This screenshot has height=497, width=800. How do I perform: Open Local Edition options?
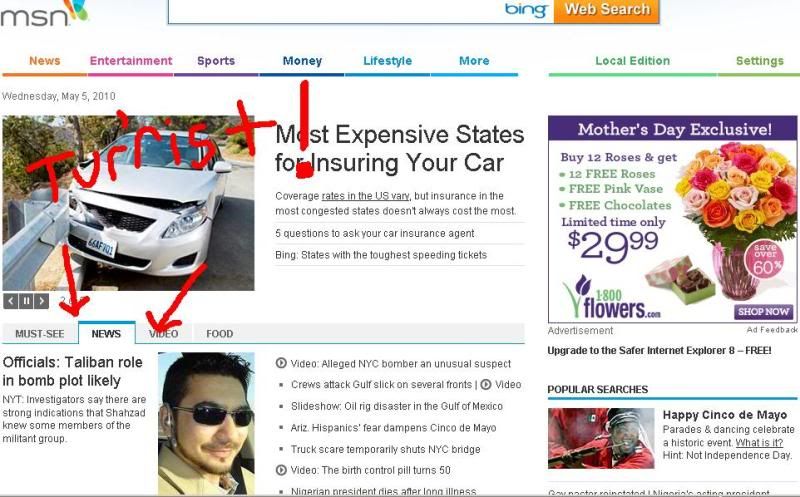click(633, 61)
